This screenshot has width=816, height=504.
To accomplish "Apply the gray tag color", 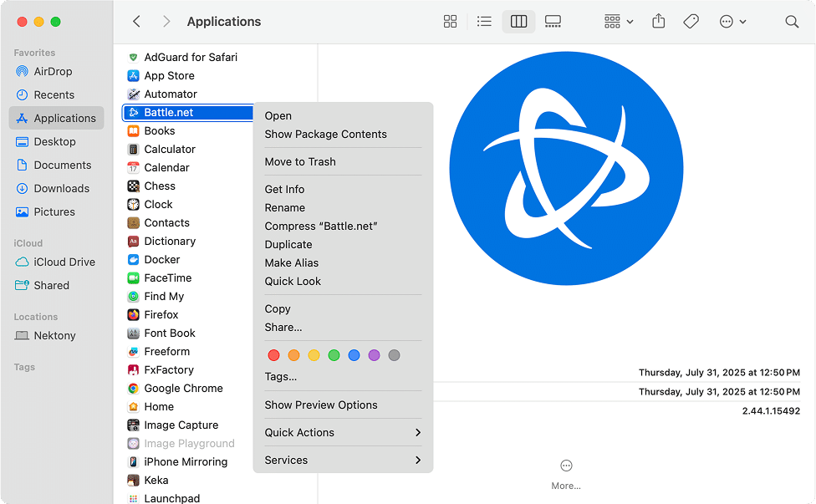I will [394, 355].
